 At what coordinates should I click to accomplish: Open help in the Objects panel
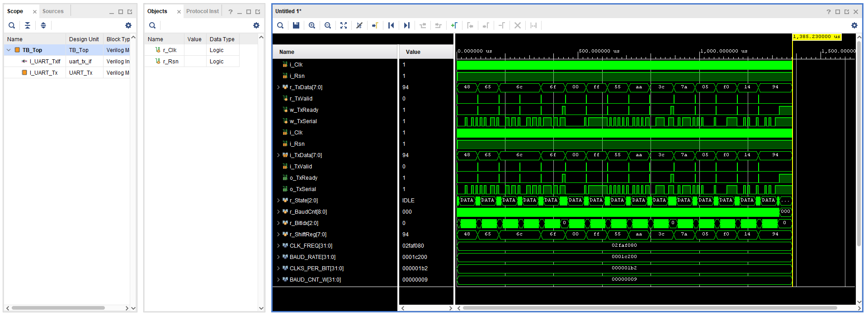pyautogui.click(x=231, y=12)
